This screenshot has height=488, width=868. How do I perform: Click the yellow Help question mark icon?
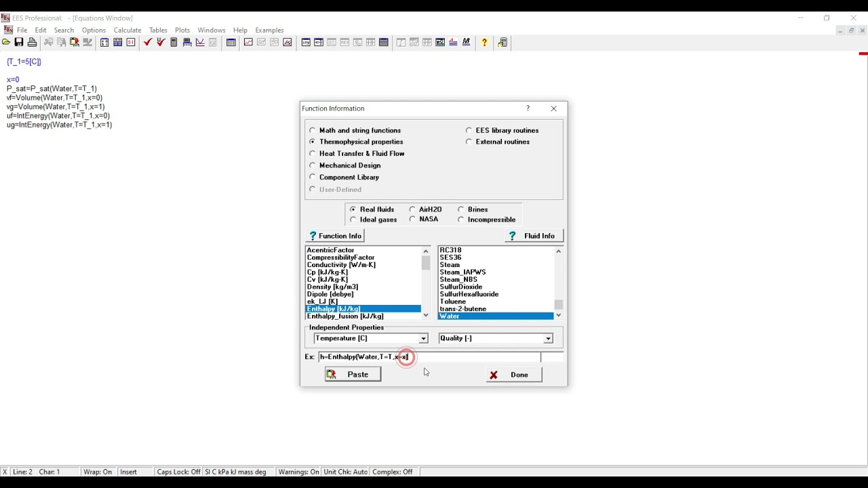coord(484,42)
